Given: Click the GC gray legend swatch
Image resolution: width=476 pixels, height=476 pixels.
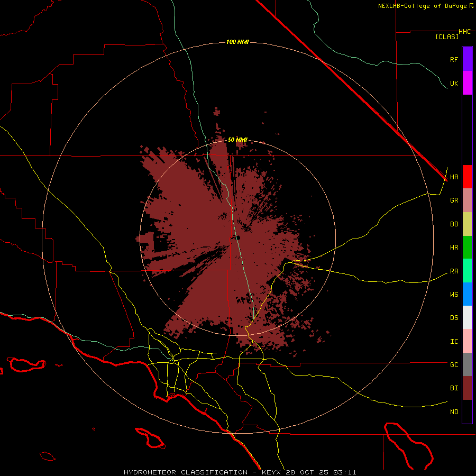Looking at the screenshot, I should coord(467,364).
